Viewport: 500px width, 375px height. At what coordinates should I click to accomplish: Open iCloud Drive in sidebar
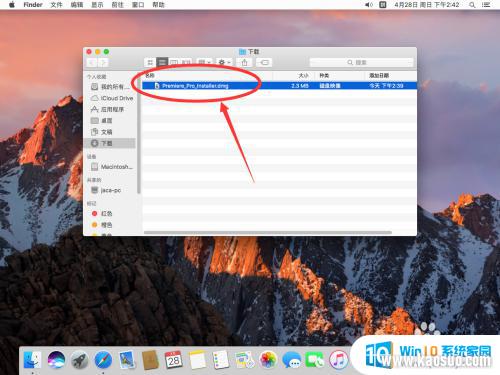(x=112, y=98)
